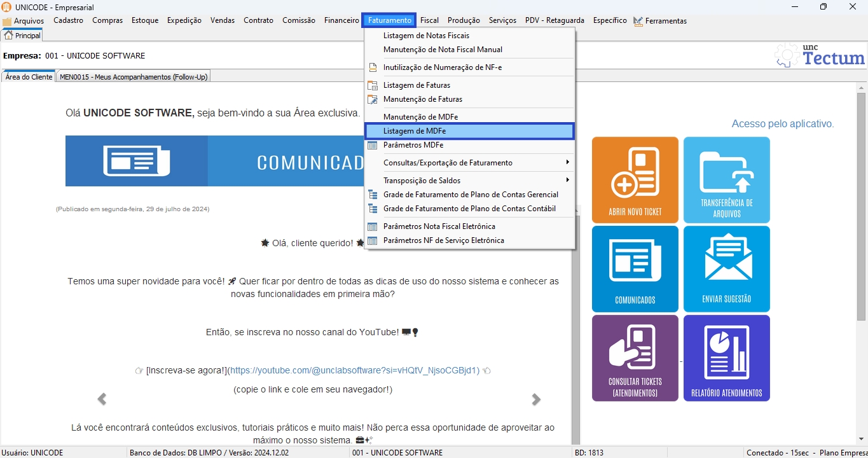Viewport: 868px width, 458px height.
Task: Select Manutenção de Faturas menu entry
Action: [x=422, y=99]
